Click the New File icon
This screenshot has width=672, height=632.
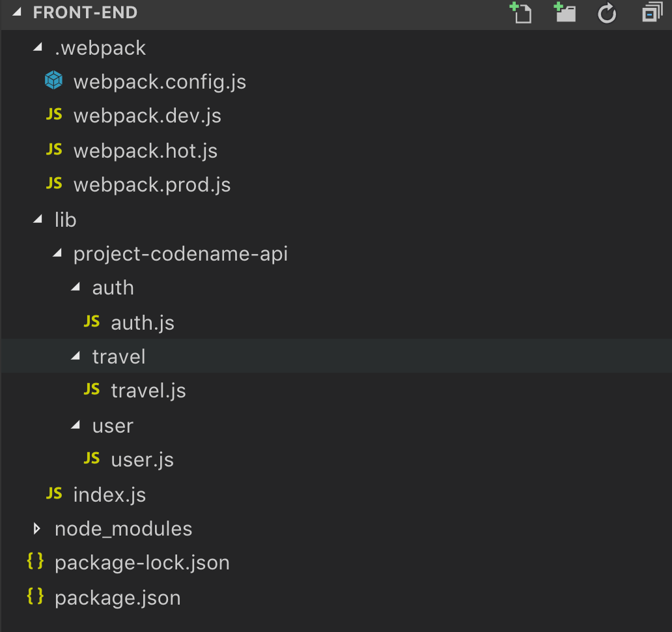click(520, 13)
